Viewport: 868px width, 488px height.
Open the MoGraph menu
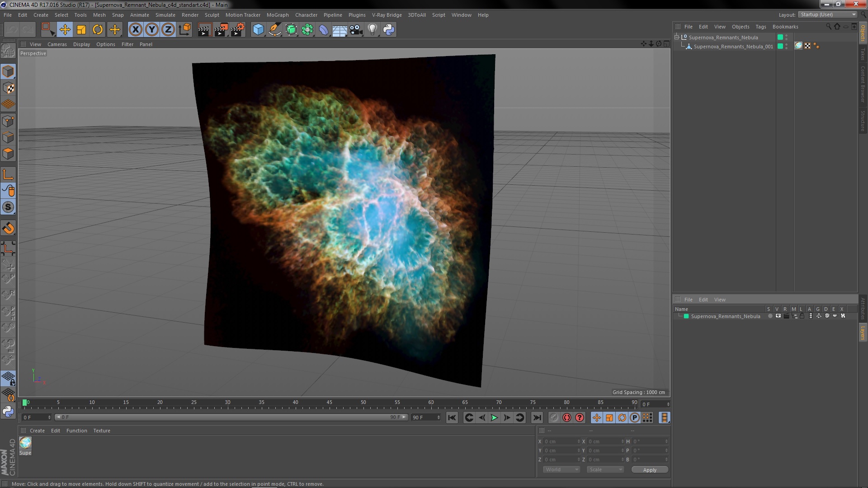point(277,15)
